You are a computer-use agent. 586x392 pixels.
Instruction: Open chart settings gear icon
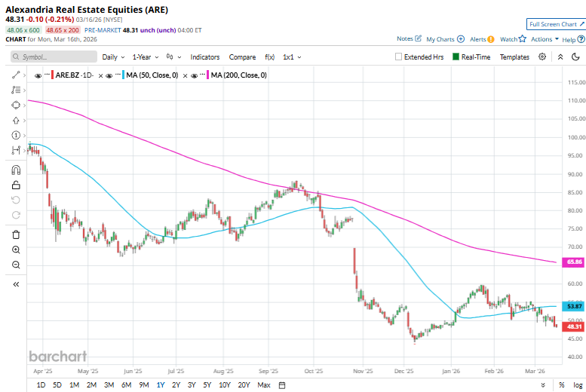pos(544,57)
